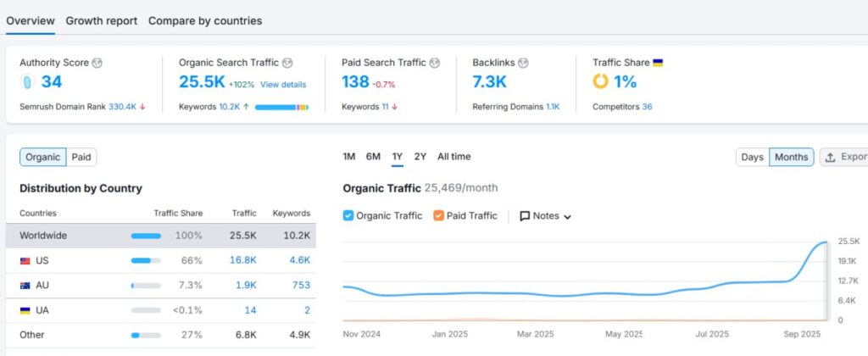Open paid Keywords 11 link
The height and width of the screenshot is (356, 868).
(x=385, y=107)
